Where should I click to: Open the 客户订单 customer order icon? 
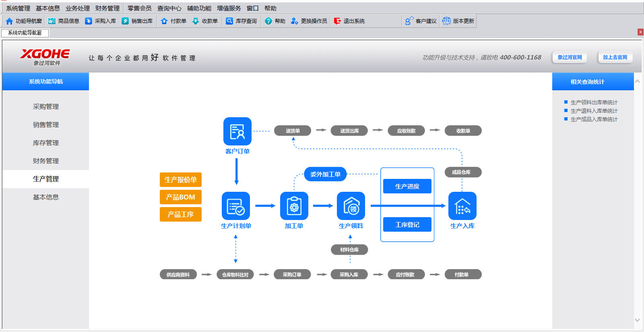click(x=237, y=131)
